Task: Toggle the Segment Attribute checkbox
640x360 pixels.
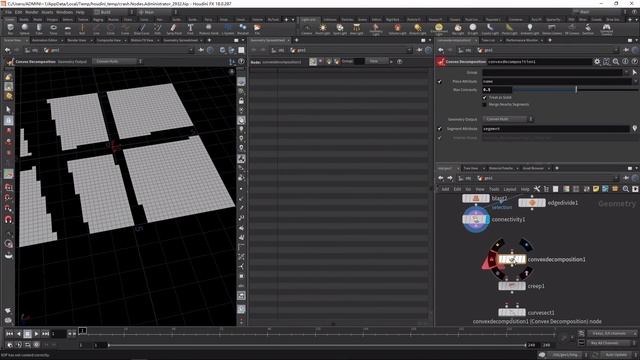Action: 440,129
